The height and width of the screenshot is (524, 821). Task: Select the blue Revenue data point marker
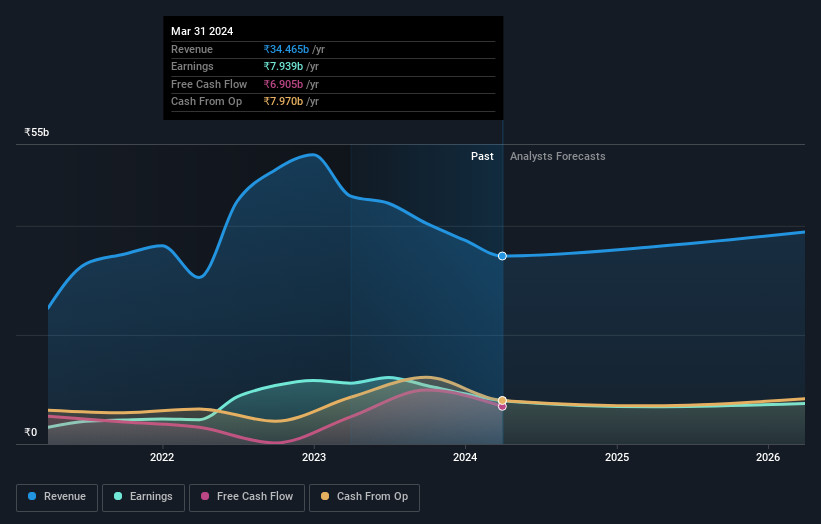click(502, 256)
